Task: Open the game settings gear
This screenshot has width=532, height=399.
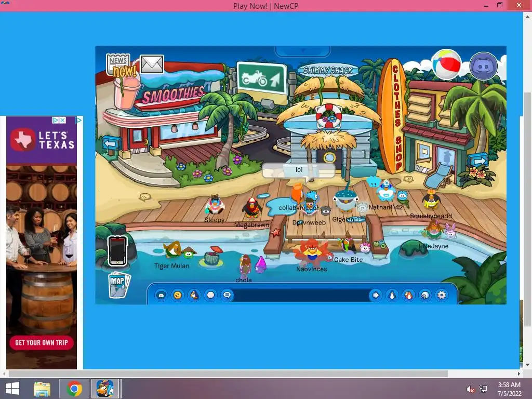Action: click(x=442, y=295)
